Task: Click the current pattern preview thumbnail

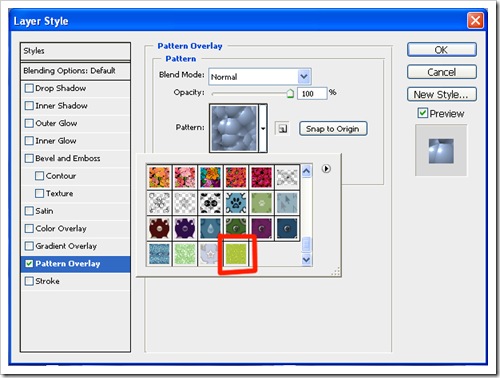Action: pos(234,128)
